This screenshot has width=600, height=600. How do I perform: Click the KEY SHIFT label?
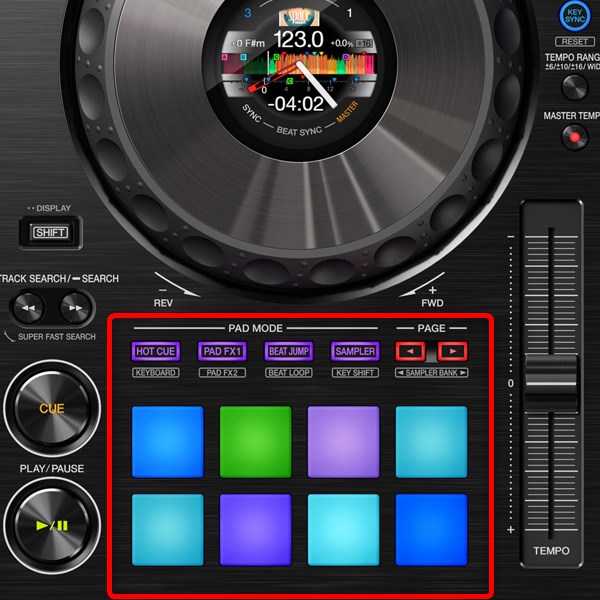[355, 372]
